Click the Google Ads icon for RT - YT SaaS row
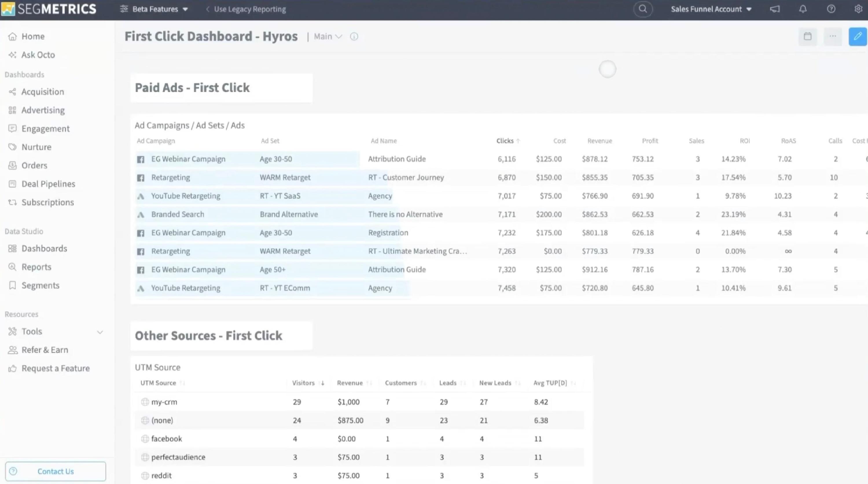868x484 pixels. point(141,196)
